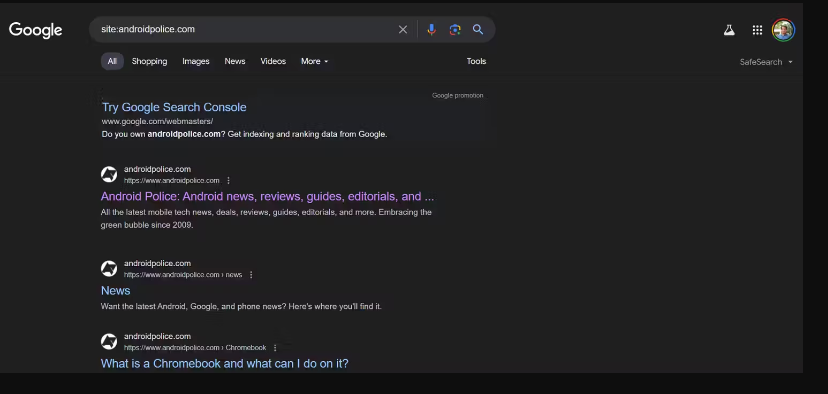Open the Android Police homepage result title

(267, 196)
